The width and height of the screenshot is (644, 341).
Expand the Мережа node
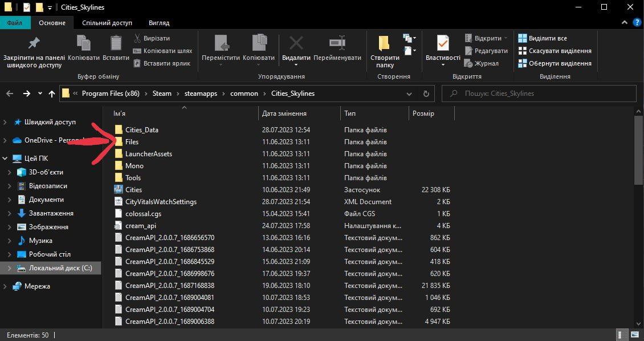tap(5, 286)
